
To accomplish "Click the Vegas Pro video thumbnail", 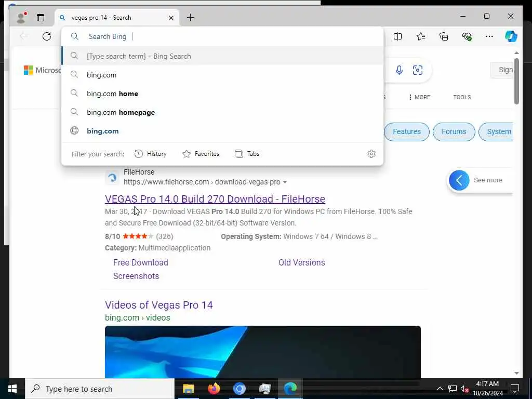I will [262, 352].
